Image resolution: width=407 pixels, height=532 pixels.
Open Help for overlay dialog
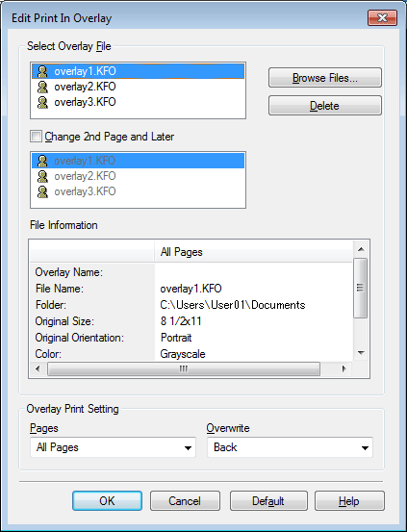pos(349,501)
